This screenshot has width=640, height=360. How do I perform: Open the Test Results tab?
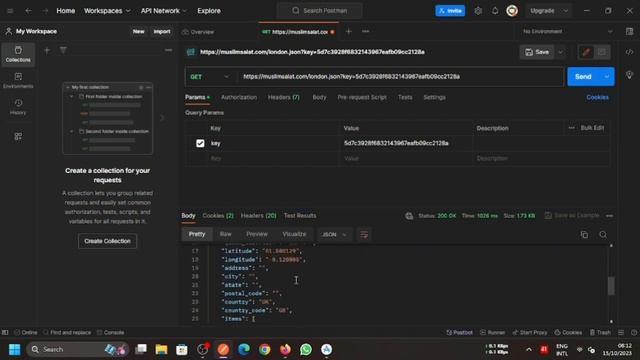tap(300, 216)
